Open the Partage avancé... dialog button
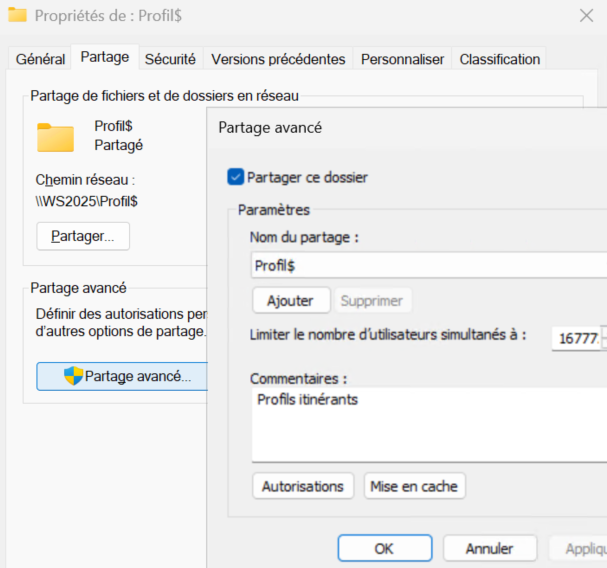607x568 pixels. tap(121, 376)
